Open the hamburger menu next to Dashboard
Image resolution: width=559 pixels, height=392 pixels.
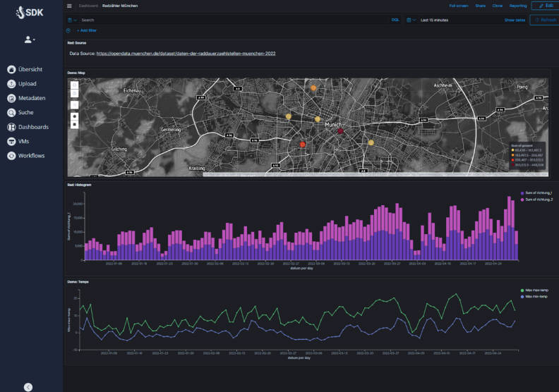click(69, 6)
